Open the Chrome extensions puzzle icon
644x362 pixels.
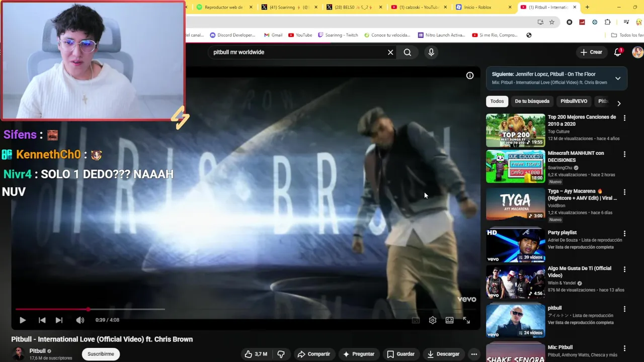click(608, 22)
